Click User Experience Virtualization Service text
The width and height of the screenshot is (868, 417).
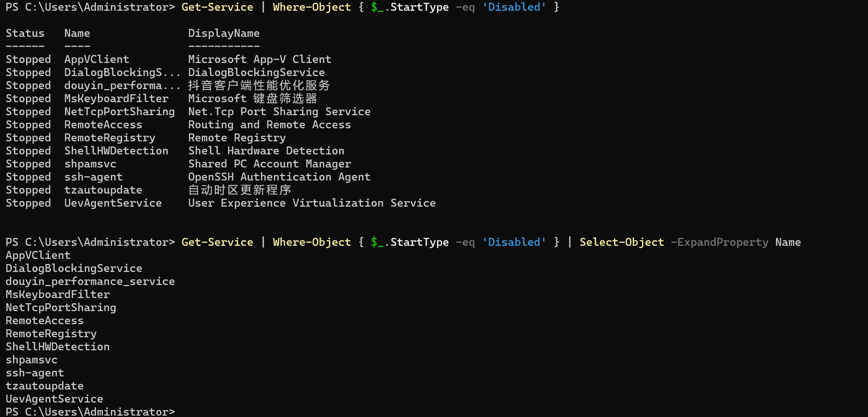click(x=312, y=203)
